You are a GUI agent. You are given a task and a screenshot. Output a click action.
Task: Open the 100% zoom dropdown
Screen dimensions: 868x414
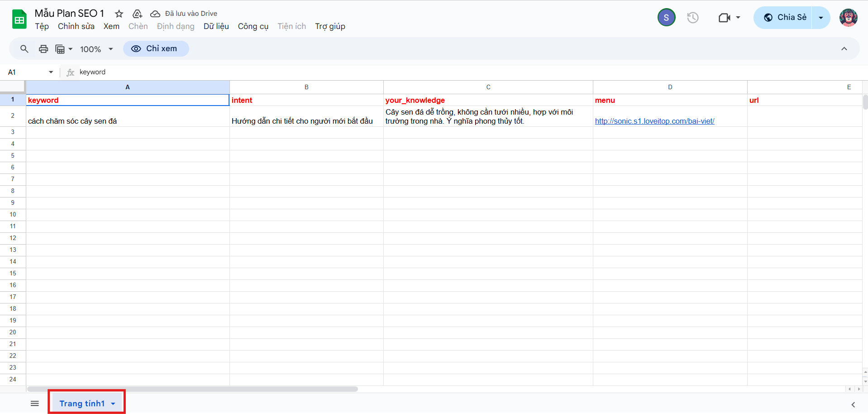tap(96, 49)
